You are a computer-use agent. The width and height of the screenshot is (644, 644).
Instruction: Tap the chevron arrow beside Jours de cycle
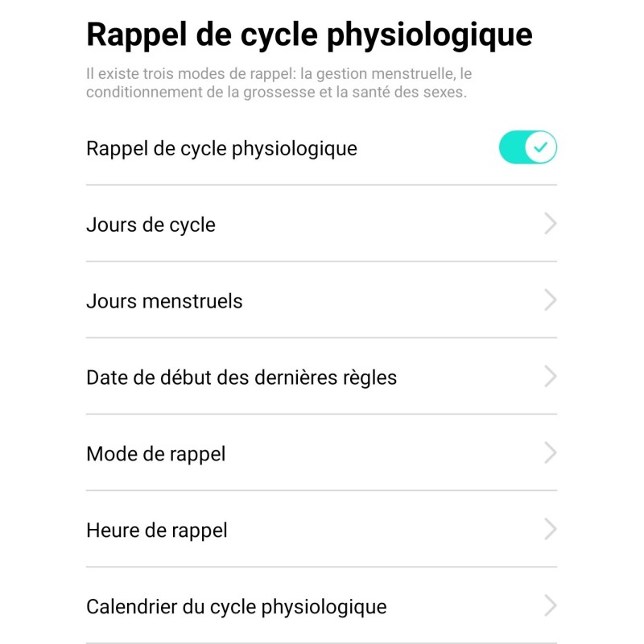[550, 224]
